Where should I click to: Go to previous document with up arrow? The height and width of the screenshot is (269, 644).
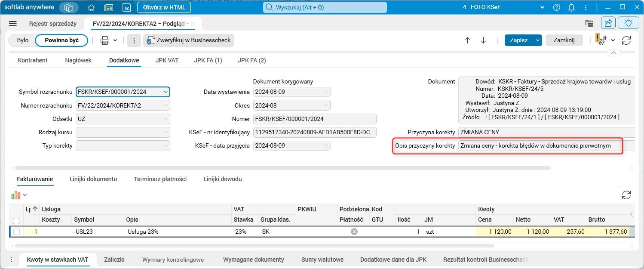[x=468, y=40]
